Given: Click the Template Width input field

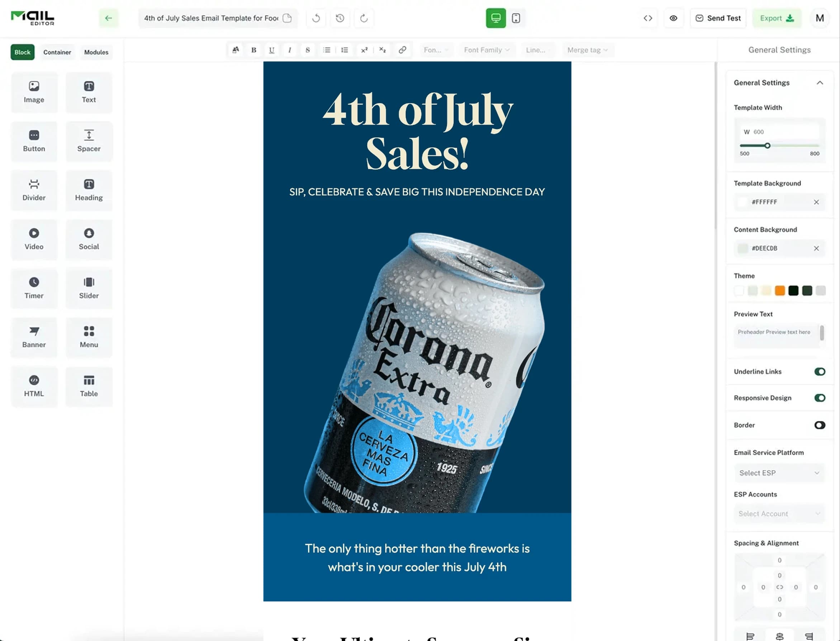Looking at the screenshot, I should click(779, 132).
